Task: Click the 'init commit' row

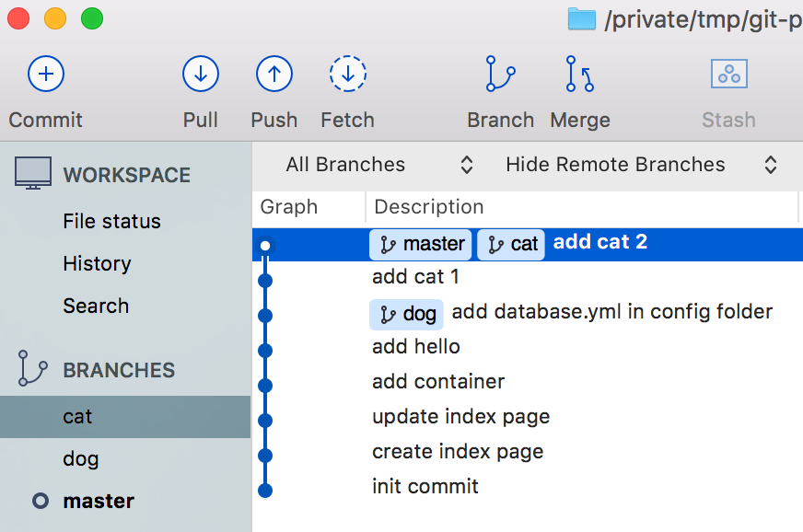Action: pyautogui.click(x=425, y=486)
